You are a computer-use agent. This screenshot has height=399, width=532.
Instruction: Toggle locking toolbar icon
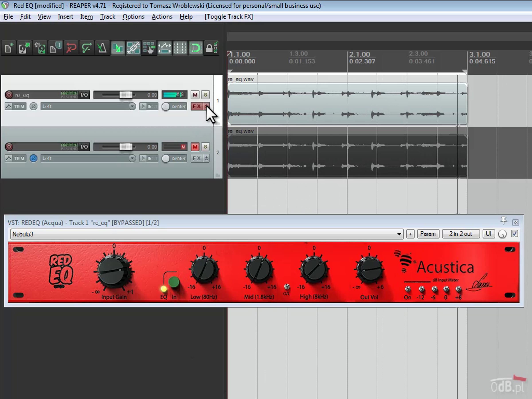click(211, 48)
